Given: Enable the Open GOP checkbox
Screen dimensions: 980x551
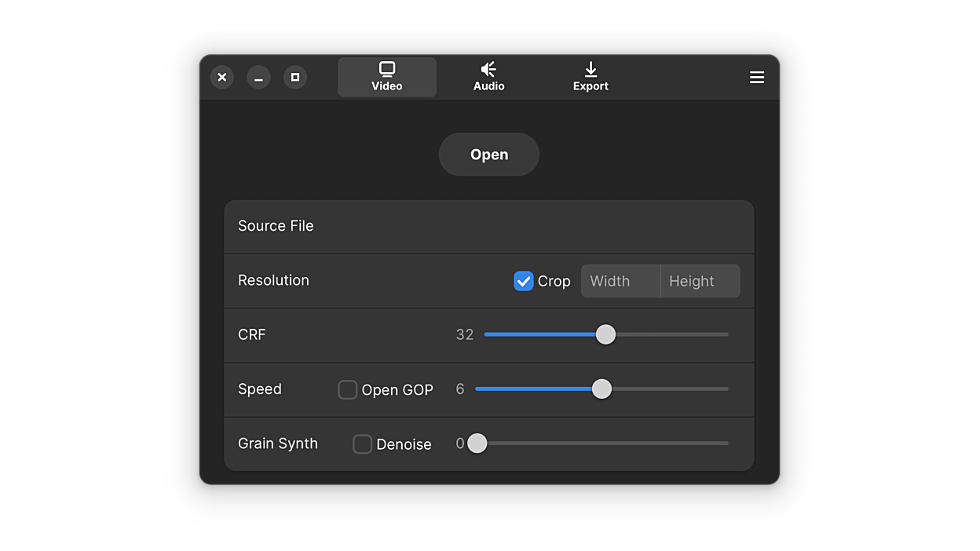Looking at the screenshot, I should (x=347, y=389).
